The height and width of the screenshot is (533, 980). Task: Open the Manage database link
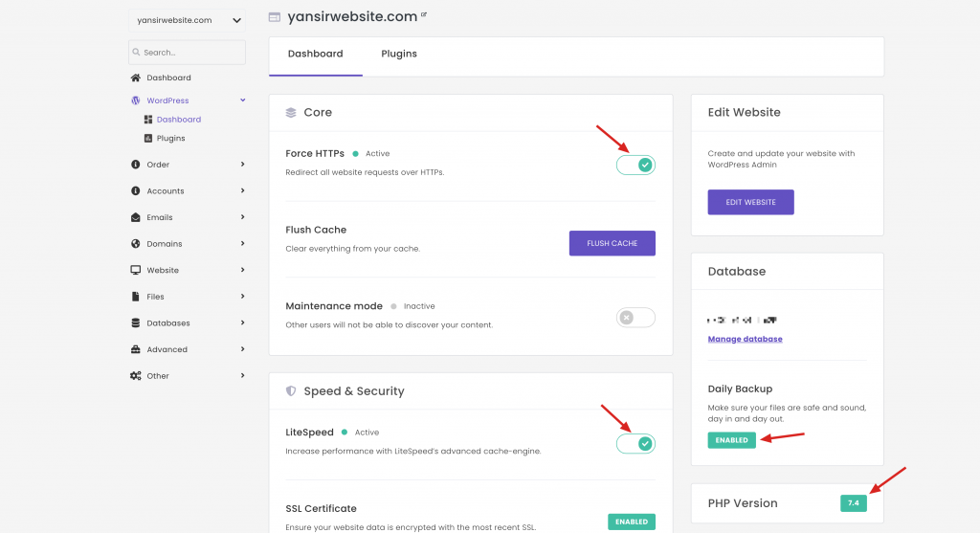click(x=745, y=339)
